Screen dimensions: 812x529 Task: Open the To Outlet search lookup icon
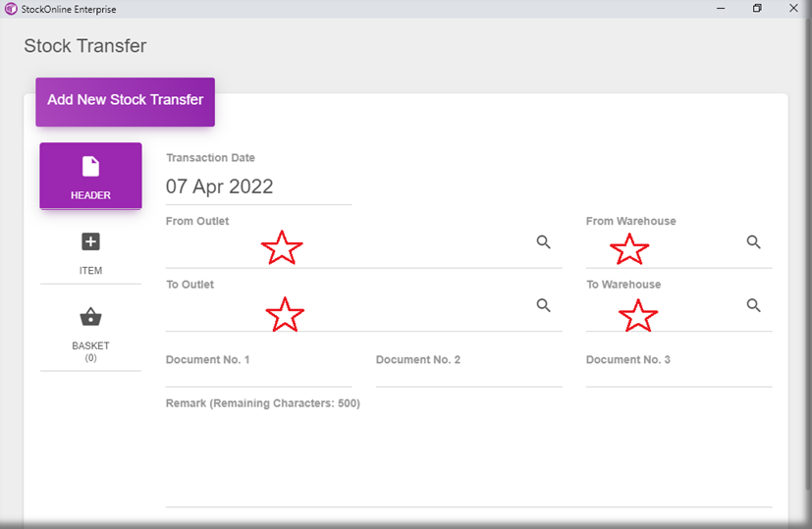(x=543, y=305)
